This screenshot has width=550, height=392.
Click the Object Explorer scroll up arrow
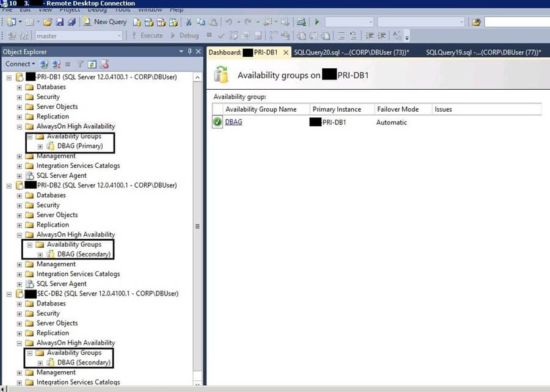[x=197, y=77]
